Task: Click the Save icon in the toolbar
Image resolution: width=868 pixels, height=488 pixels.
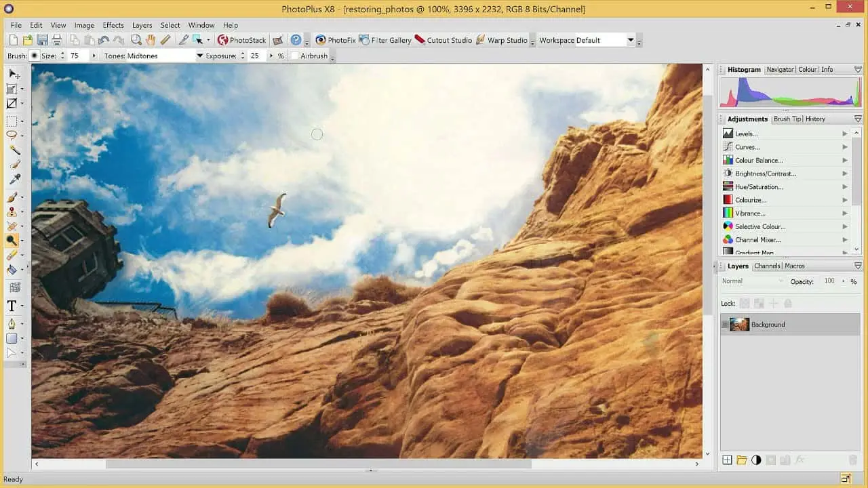Action: [x=43, y=40]
